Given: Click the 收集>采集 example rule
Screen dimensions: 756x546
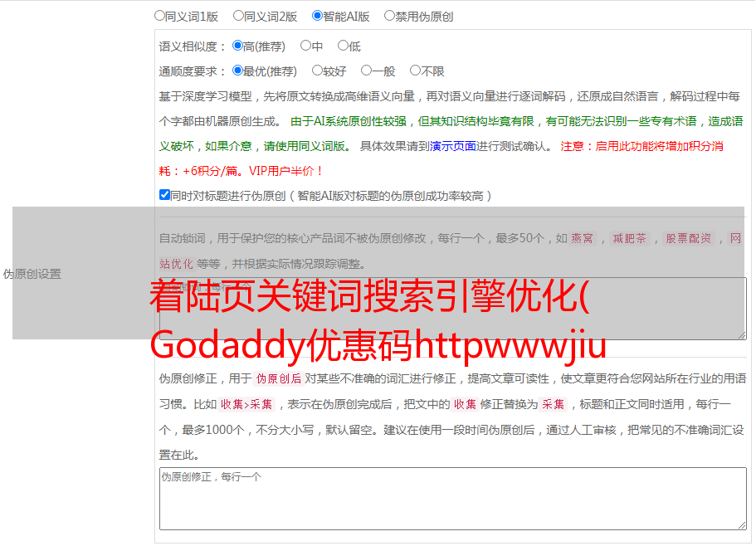Looking at the screenshot, I should point(246,404).
